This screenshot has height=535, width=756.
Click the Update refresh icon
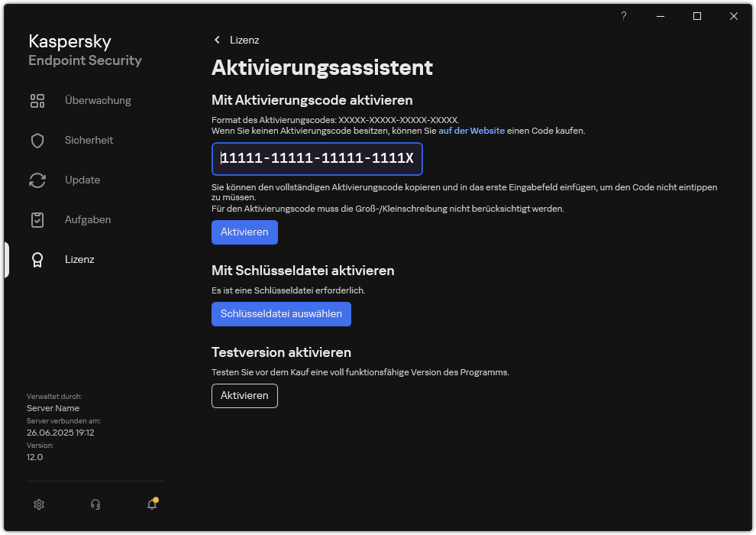[x=37, y=180]
